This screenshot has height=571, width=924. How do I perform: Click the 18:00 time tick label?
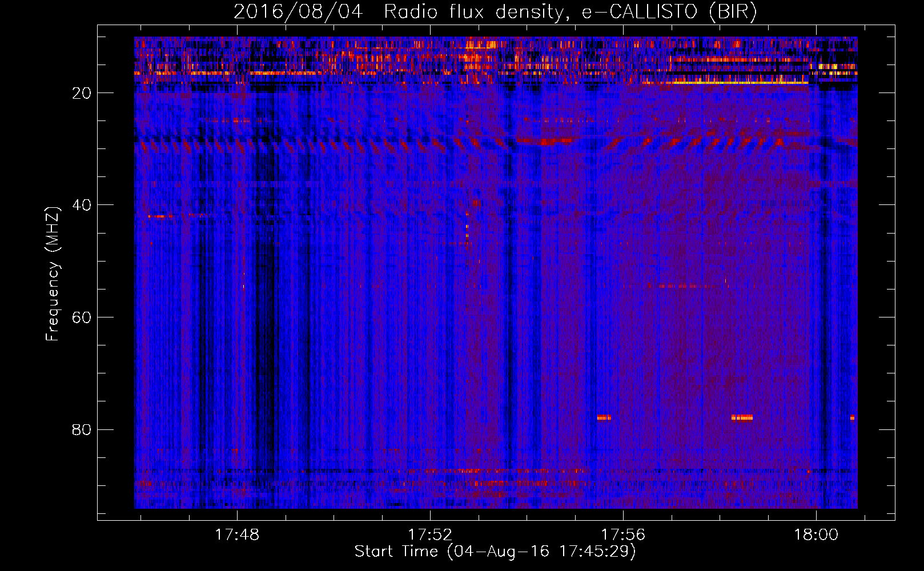tap(816, 534)
